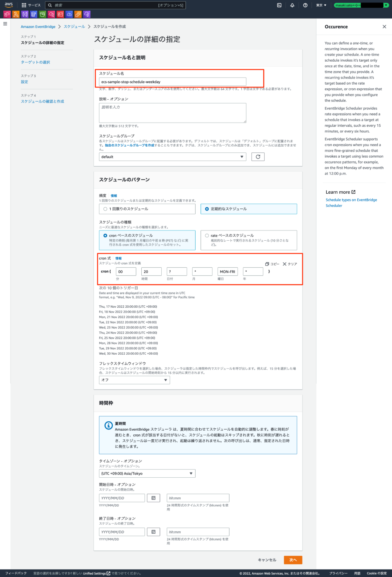Viewport: 392px width, 577px height.
Task: Open the notifications bell
Action: tap(291, 5)
